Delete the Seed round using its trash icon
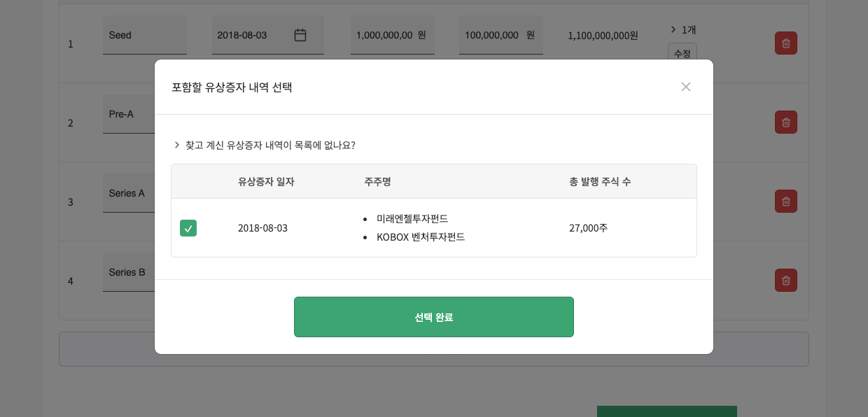The height and width of the screenshot is (417, 868). pyautogui.click(x=785, y=43)
